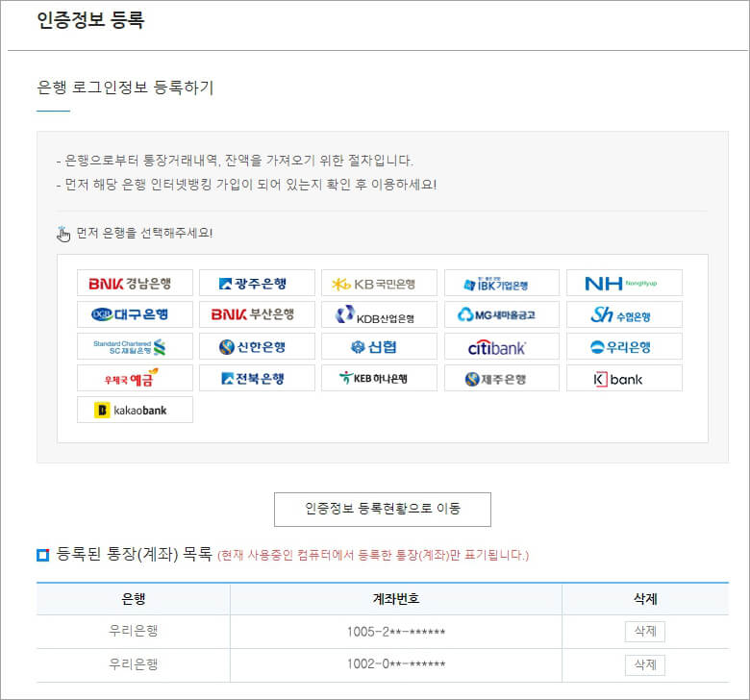The image size is (750, 700).
Task: Click account number 1005-2**-******
Action: pos(396,632)
